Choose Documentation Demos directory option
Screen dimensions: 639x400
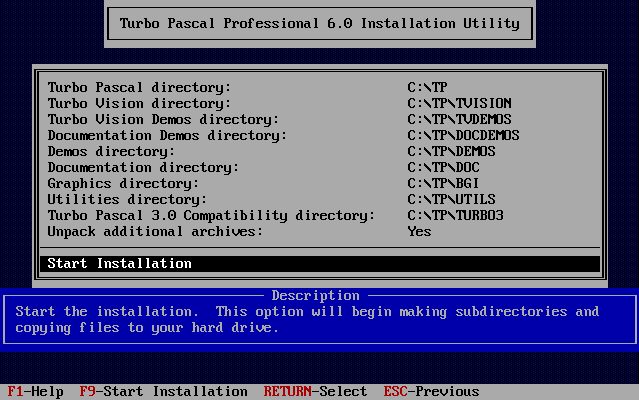167,135
